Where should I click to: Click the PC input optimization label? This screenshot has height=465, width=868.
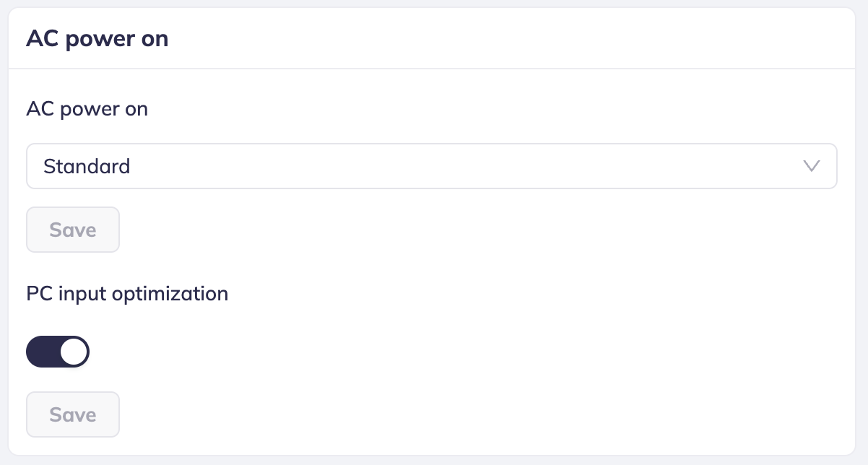click(127, 294)
